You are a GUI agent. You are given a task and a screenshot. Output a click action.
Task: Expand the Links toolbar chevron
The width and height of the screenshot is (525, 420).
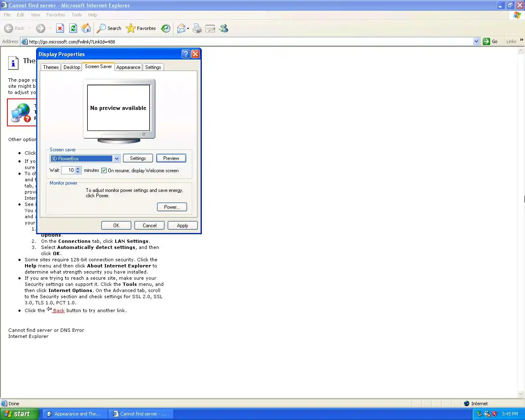521,40
